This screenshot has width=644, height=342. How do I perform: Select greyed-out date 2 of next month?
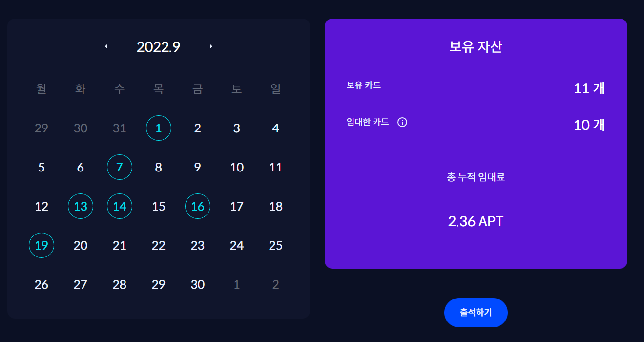pos(276,284)
